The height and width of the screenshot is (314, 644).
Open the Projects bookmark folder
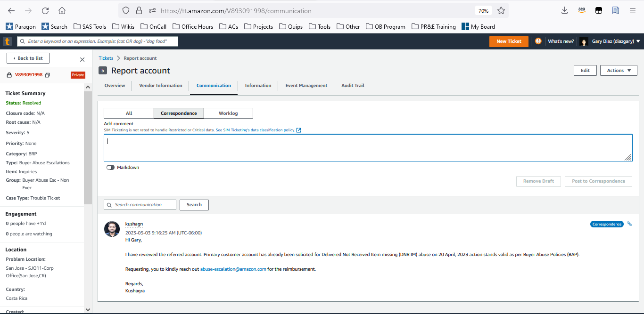point(258,26)
